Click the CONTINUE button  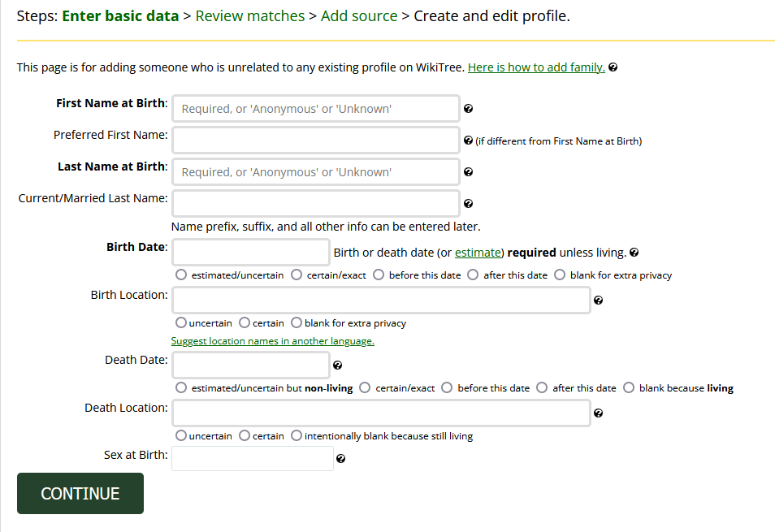coord(80,493)
